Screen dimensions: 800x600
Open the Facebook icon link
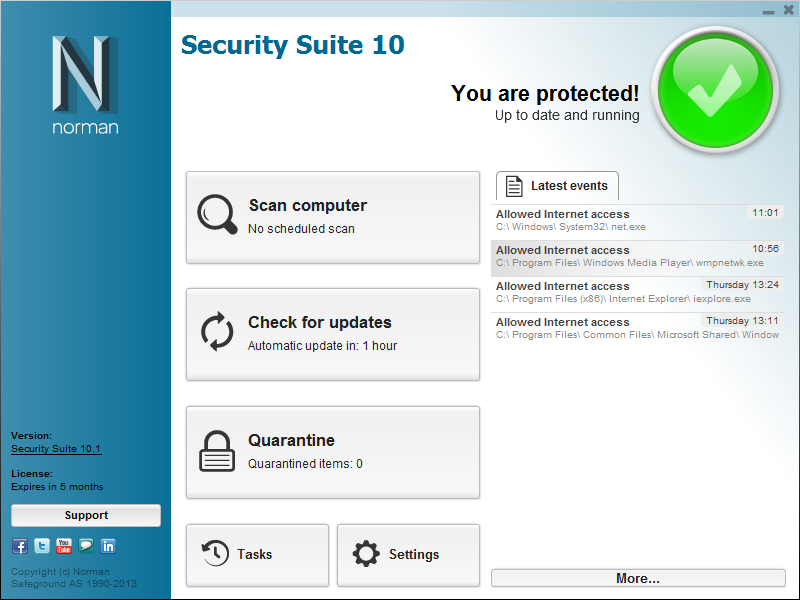20,546
